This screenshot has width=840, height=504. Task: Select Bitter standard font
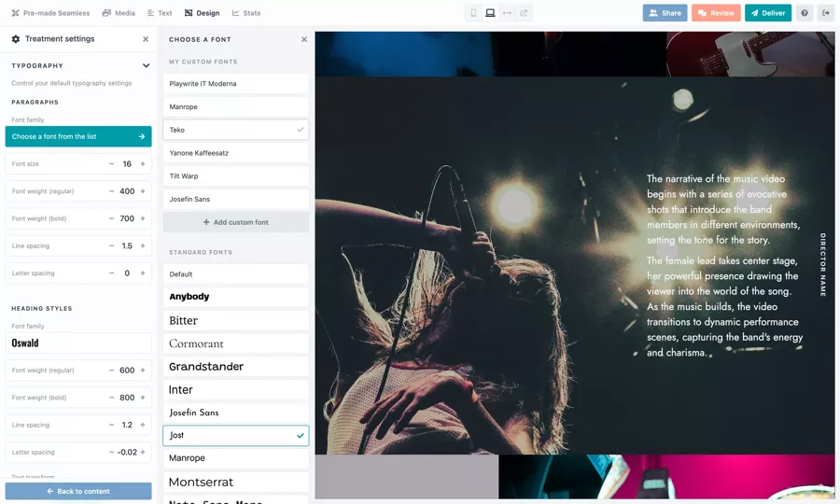236,320
